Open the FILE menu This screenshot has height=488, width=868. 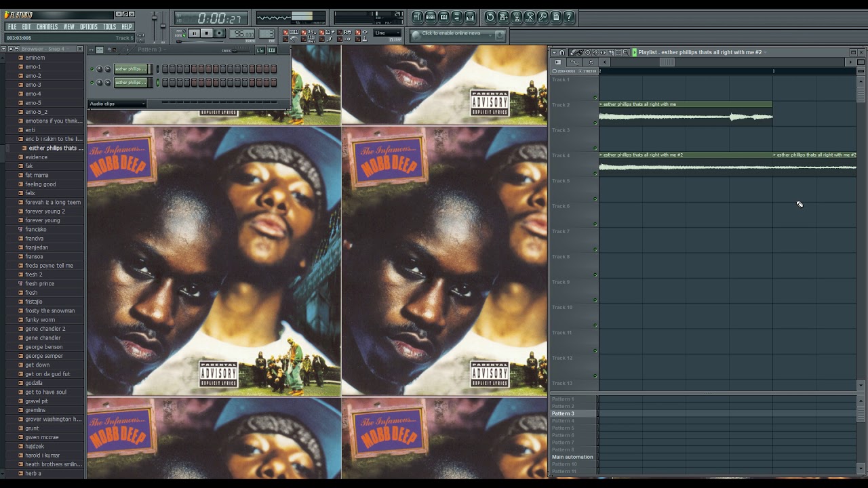point(12,26)
